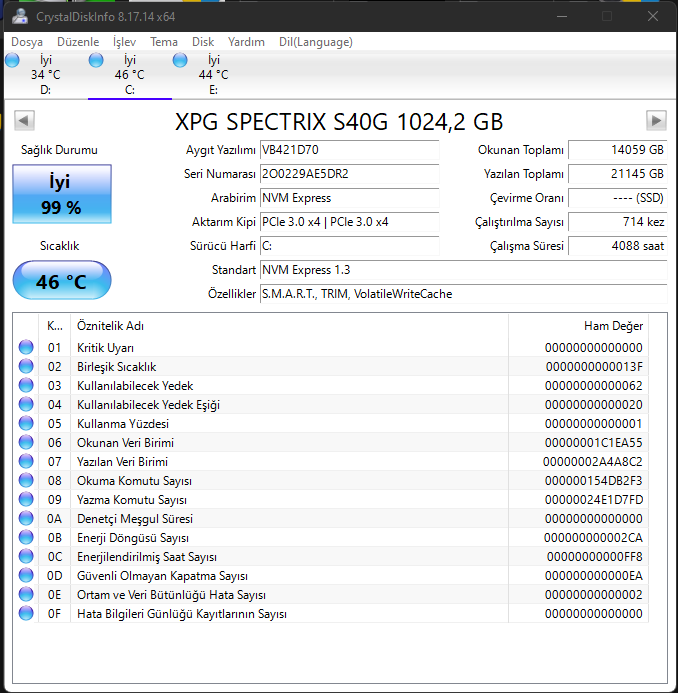The width and height of the screenshot is (678, 693).
Task: Click status orb for Kritik Uyarı row
Action: 26,347
